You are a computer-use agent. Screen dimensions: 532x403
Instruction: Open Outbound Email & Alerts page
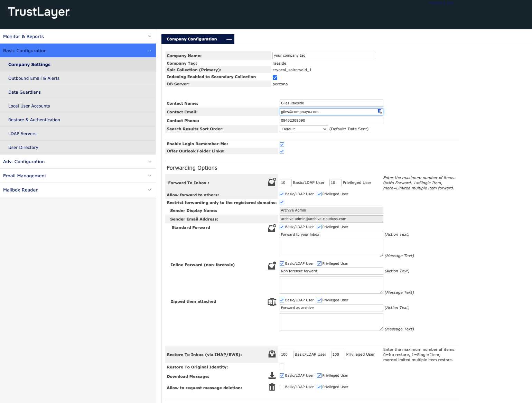(34, 78)
